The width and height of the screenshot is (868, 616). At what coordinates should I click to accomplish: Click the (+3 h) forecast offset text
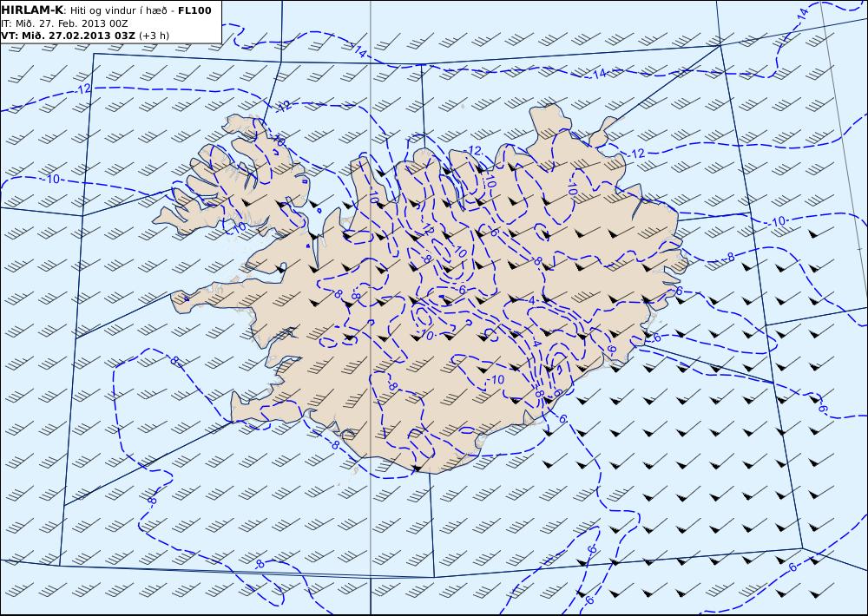(154, 36)
